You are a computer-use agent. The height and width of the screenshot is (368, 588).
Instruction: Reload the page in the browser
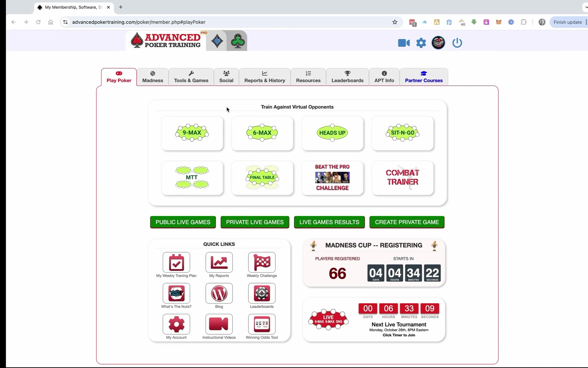tap(38, 22)
